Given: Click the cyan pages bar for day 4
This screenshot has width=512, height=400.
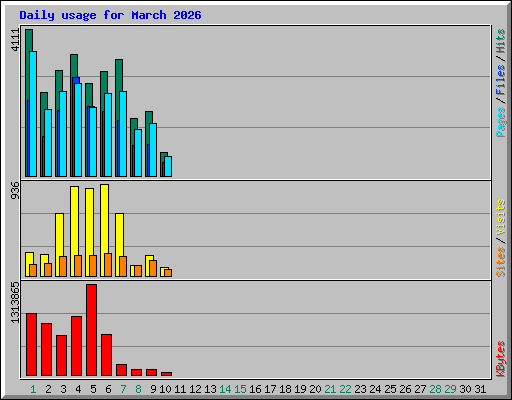Looking at the screenshot, I should click(78, 130).
